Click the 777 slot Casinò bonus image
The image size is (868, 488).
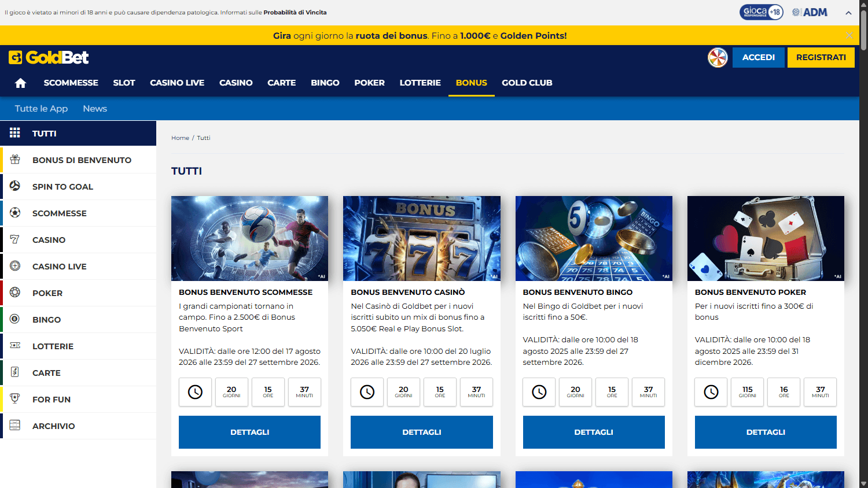tap(422, 238)
